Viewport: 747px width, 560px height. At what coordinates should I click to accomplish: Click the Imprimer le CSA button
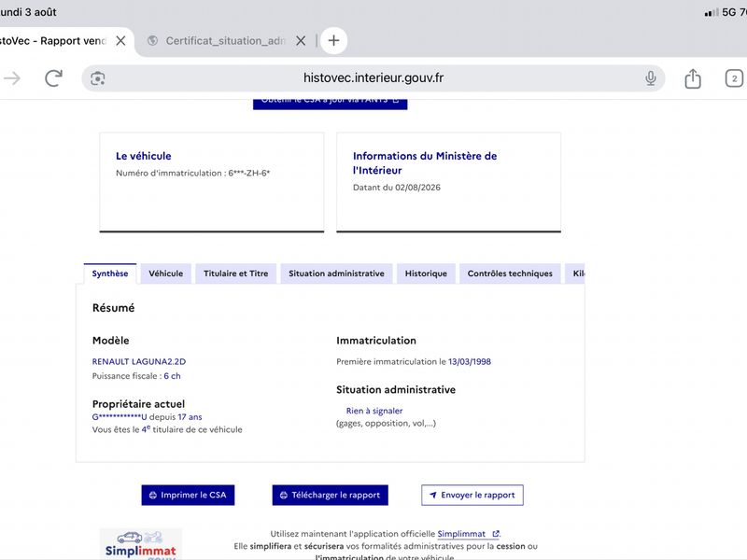(x=188, y=496)
